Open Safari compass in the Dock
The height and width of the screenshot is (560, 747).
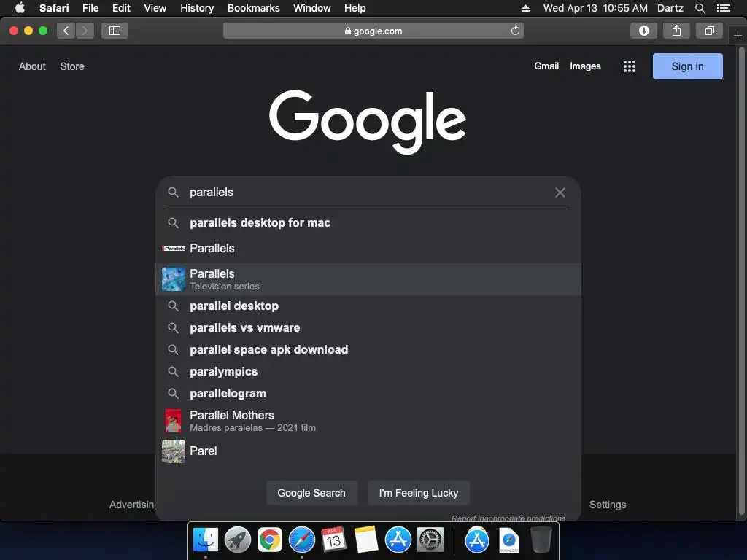pos(302,540)
